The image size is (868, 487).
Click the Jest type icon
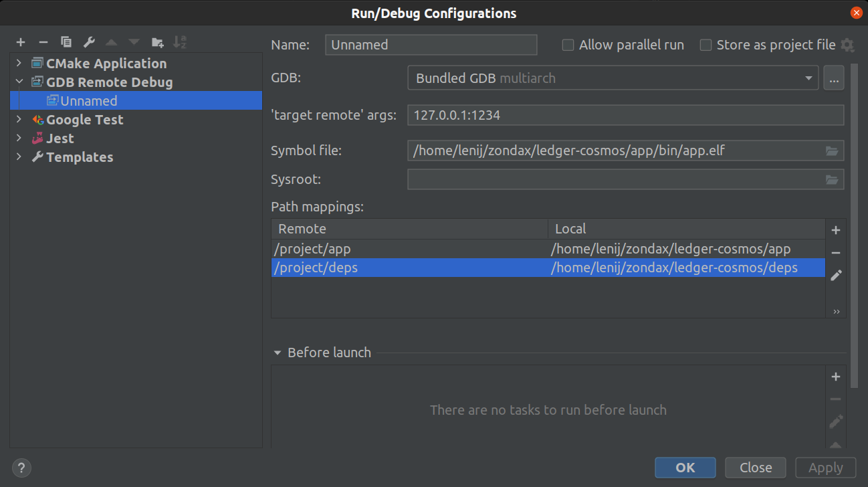click(x=37, y=138)
